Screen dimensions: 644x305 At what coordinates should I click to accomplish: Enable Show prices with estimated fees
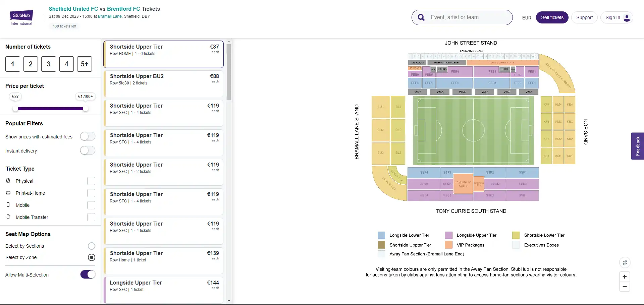pos(87,136)
